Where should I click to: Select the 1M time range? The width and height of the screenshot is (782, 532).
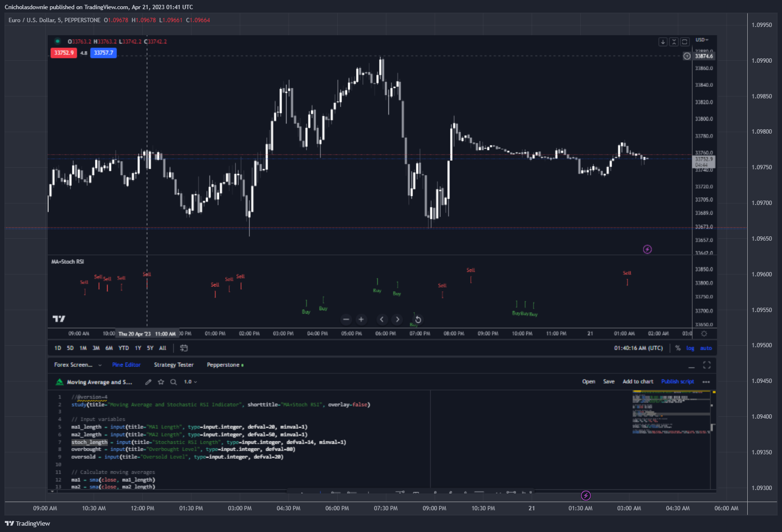pyautogui.click(x=83, y=348)
